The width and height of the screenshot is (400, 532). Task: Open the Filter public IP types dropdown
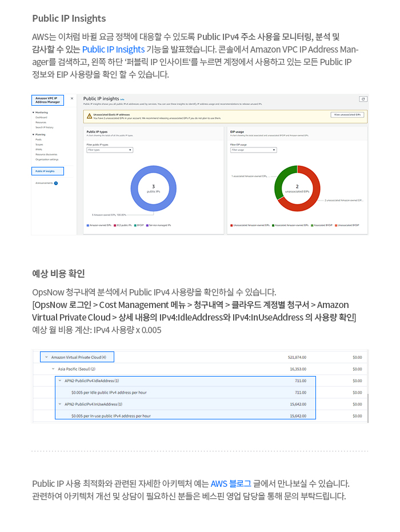tap(110, 150)
